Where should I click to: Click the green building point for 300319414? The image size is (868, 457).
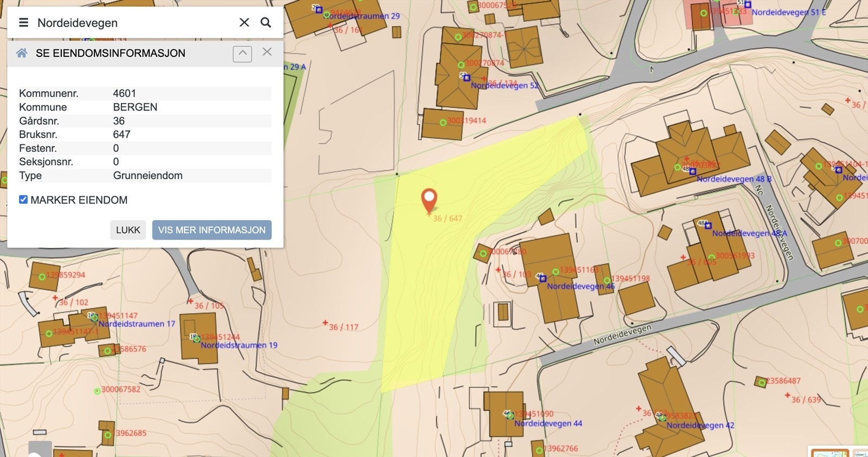point(443,123)
